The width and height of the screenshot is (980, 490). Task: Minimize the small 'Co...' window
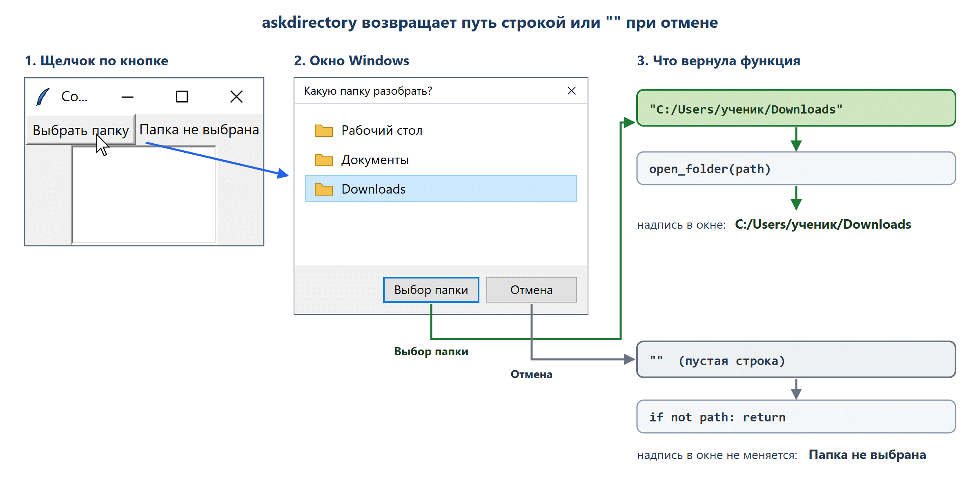tap(127, 97)
